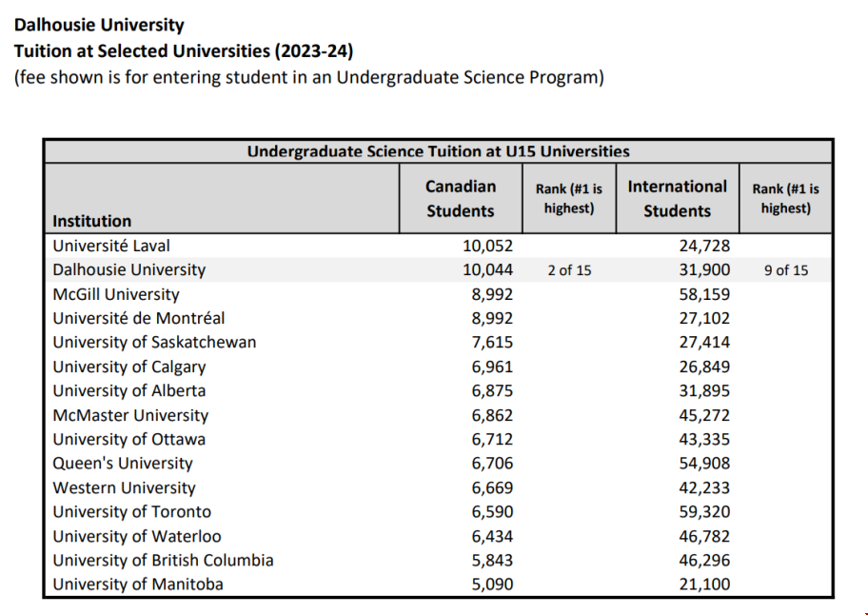The width and height of the screenshot is (868, 615).
Task: Select University of Toronto's international tuition 59,320
Action: click(x=704, y=512)
